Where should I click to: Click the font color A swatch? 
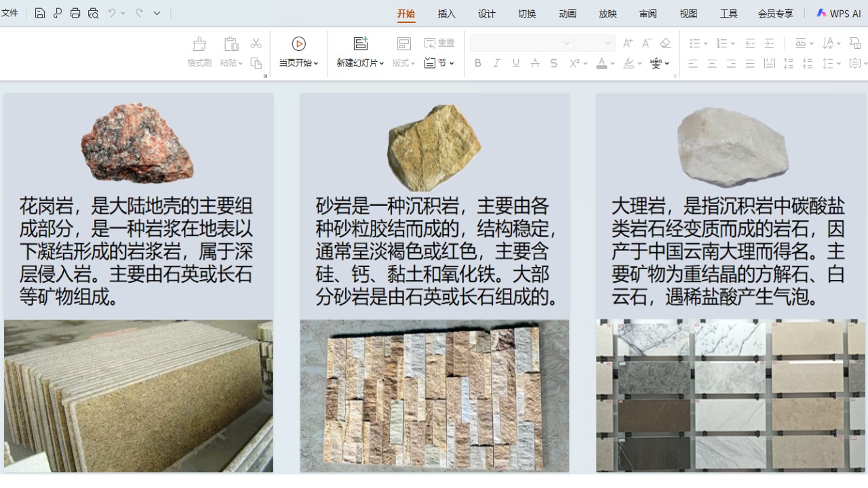point(601,63)
